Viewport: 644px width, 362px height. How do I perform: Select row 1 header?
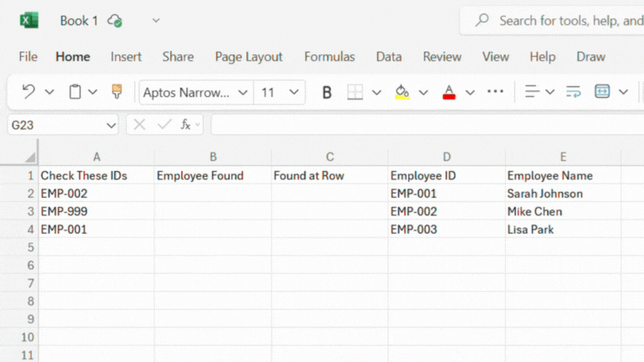coord(19,176)
